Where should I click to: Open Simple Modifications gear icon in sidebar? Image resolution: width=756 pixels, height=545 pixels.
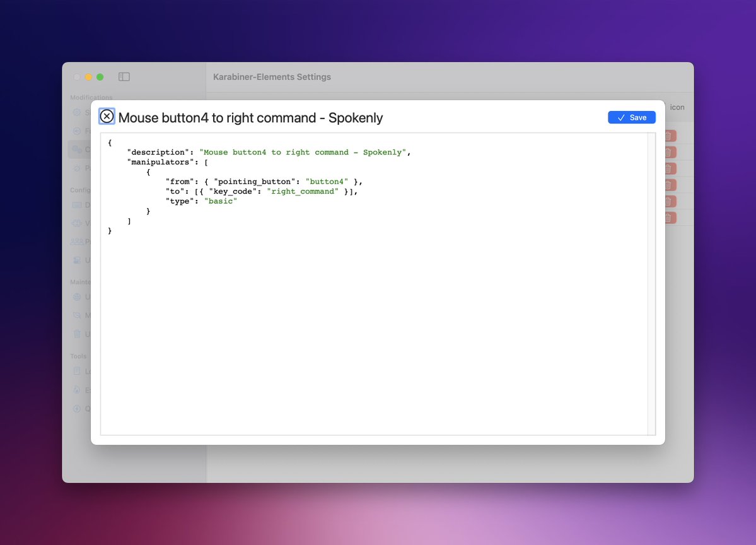tap(77, 112)
